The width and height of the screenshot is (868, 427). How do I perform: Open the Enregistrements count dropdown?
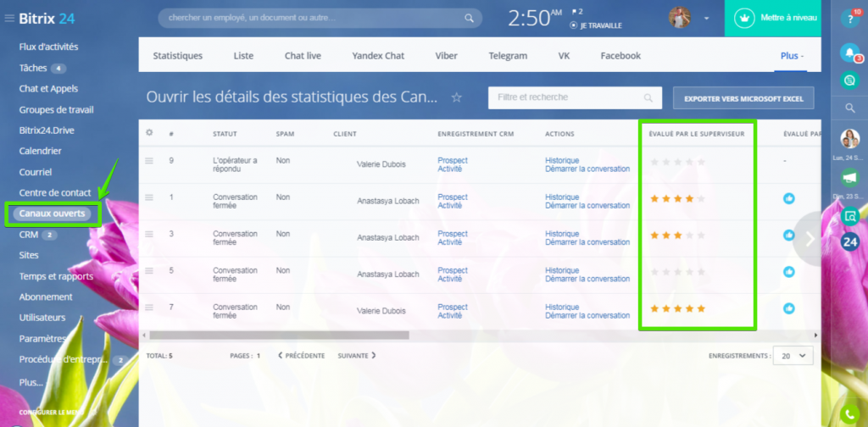tap(793, 356)
